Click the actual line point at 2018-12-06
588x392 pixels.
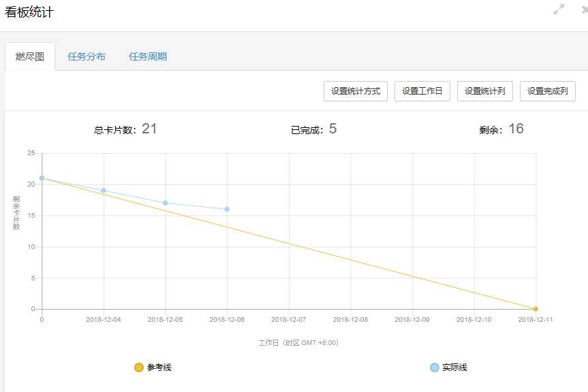(x=227, y=210)
